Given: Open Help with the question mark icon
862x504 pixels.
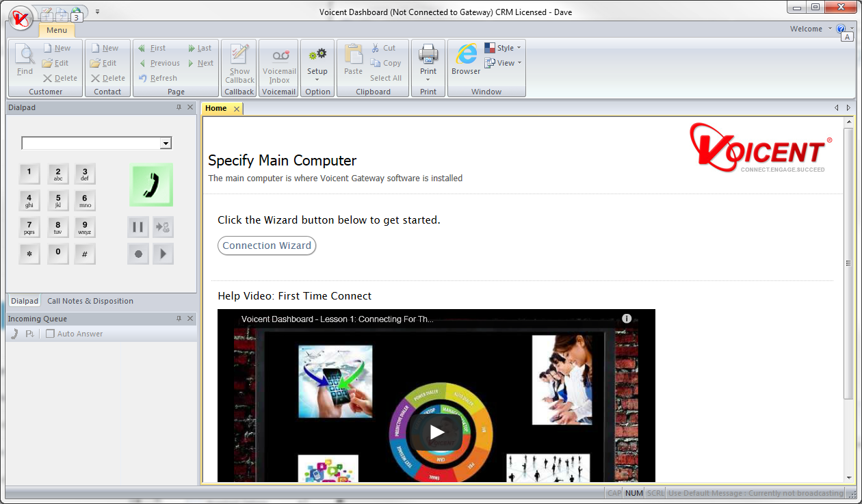Looking at the screenshot, I should click(x=841, y=29).
